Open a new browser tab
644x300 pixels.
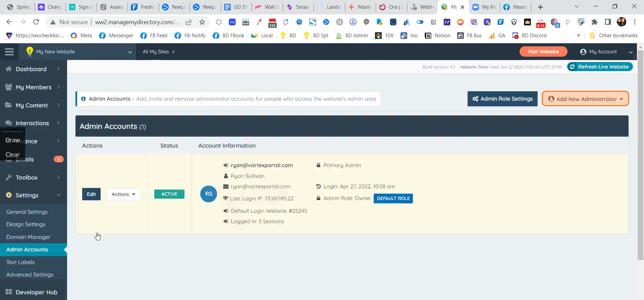pyautogui.click(x=540, y=7)
